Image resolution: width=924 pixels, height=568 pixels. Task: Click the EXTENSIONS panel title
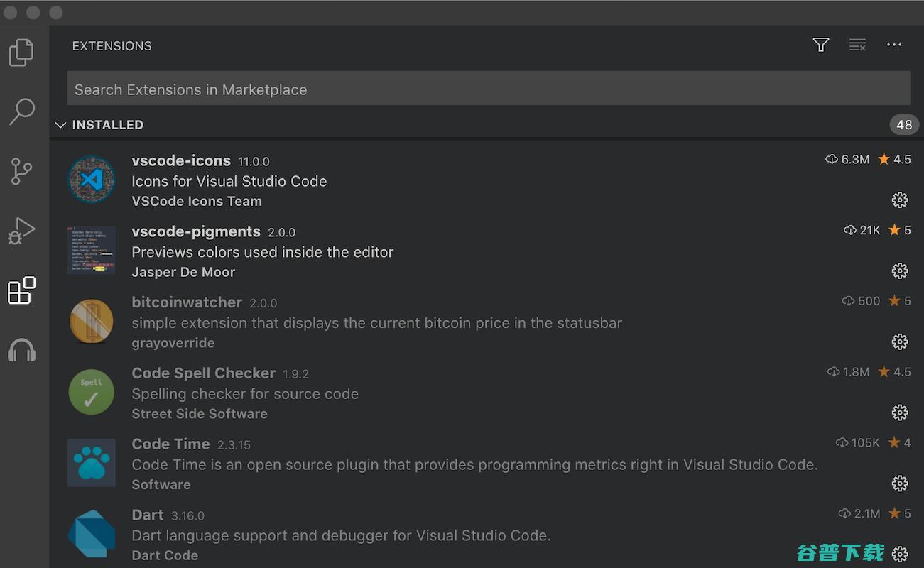112,45
